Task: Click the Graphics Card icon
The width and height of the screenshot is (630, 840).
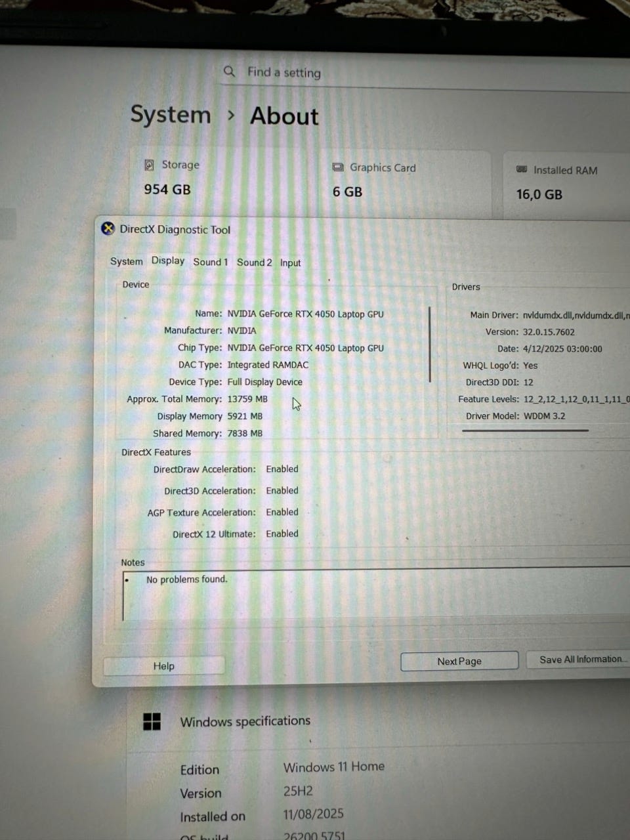Action: [338, 167]
